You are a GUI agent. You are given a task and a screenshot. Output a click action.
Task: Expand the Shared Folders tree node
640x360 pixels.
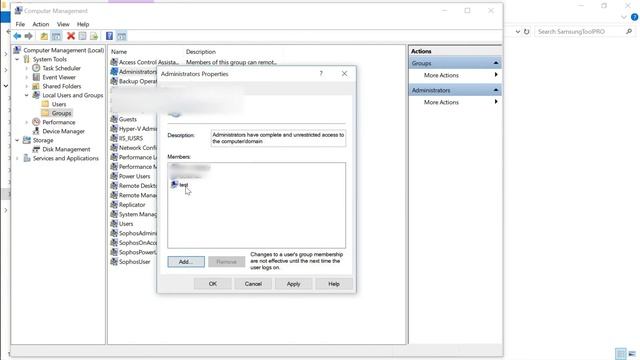click(27, 86)
